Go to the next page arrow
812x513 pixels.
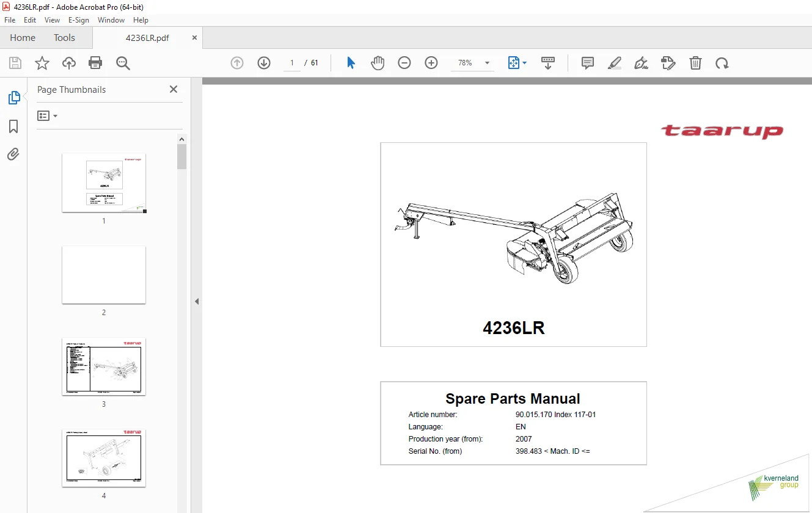264,63
